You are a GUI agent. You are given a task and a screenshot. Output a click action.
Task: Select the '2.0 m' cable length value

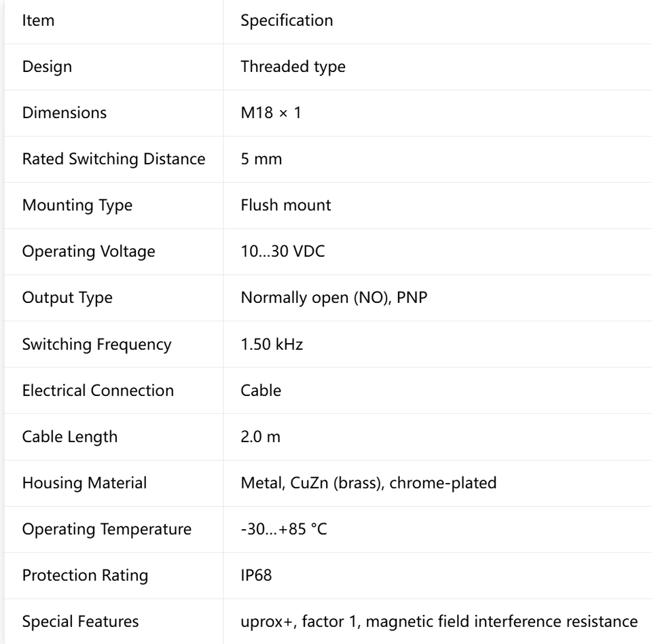click(261, 437)
